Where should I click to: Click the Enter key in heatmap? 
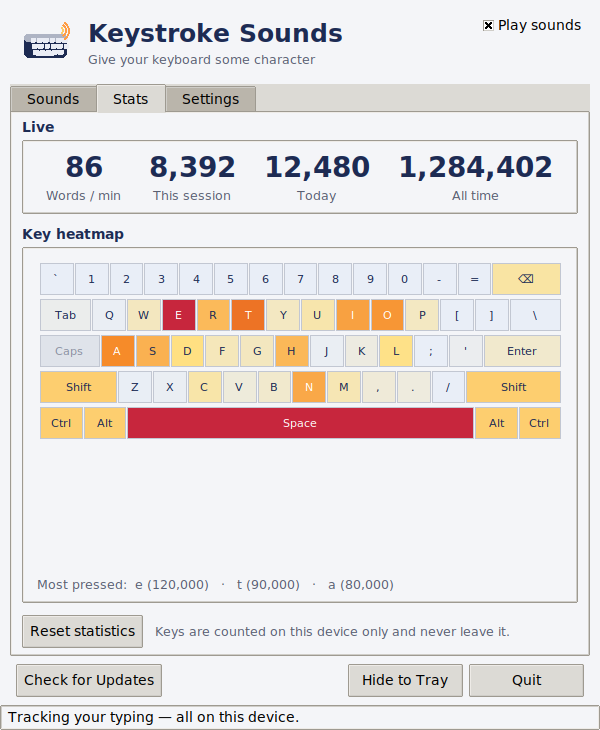point(522,351)
